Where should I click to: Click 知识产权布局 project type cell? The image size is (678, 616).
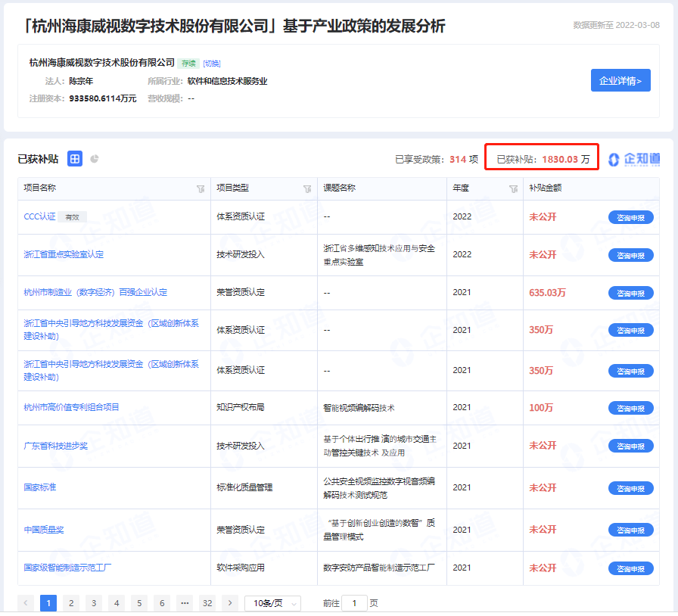click(x=241, y=407)
